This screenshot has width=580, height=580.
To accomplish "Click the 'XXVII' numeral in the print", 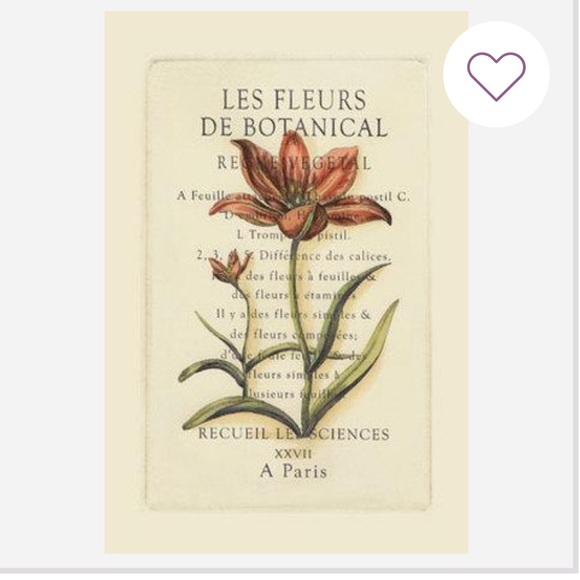I will coord(294,453).
